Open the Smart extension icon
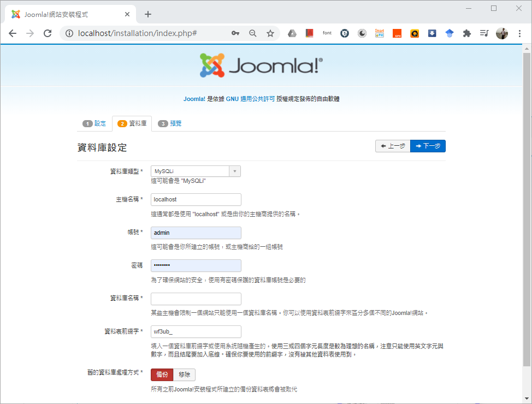Viewport: 532px width, 404px height. pos(379,33)
